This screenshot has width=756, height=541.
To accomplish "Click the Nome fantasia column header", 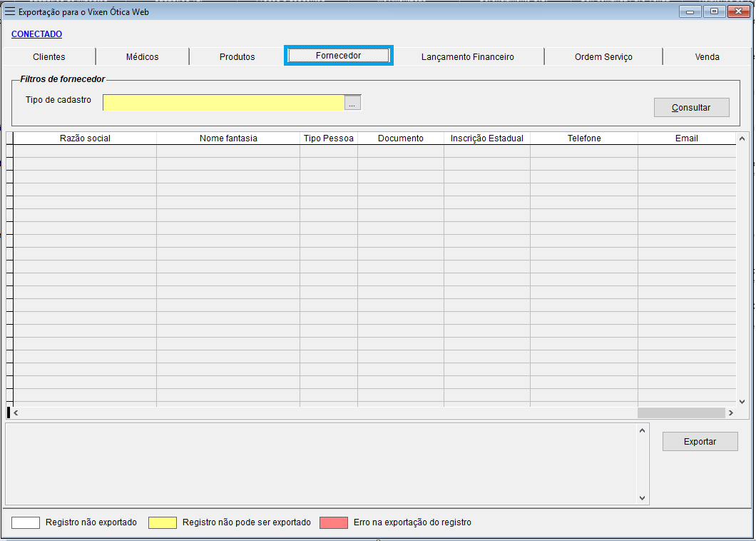I will tap(228, 138).
